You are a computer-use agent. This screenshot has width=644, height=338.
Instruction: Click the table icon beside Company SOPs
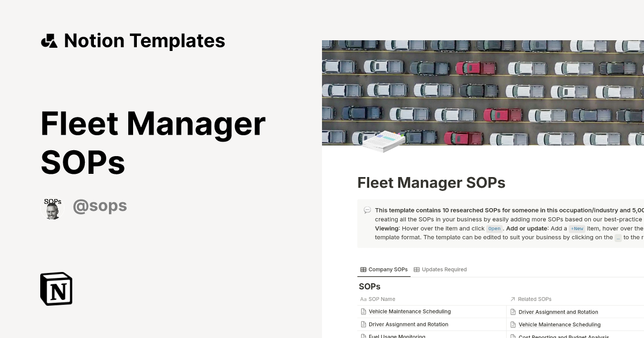tap(362, 269)
